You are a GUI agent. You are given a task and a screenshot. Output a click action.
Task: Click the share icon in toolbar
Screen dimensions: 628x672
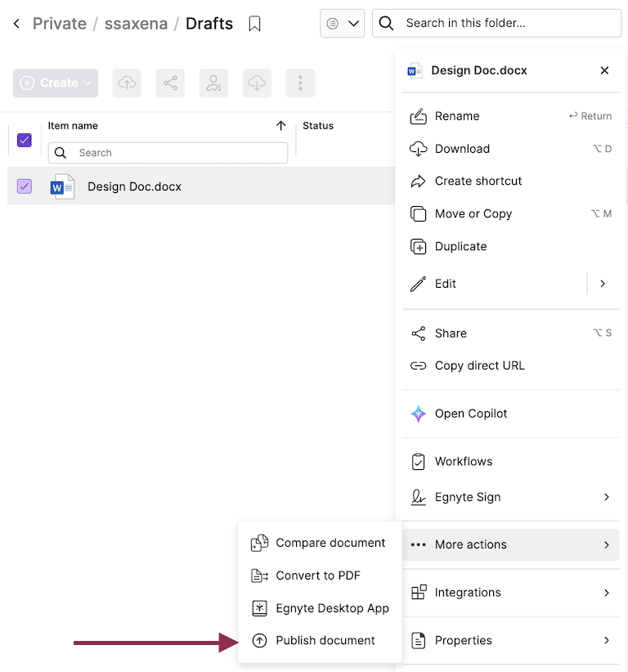click(x=170, y=83)
